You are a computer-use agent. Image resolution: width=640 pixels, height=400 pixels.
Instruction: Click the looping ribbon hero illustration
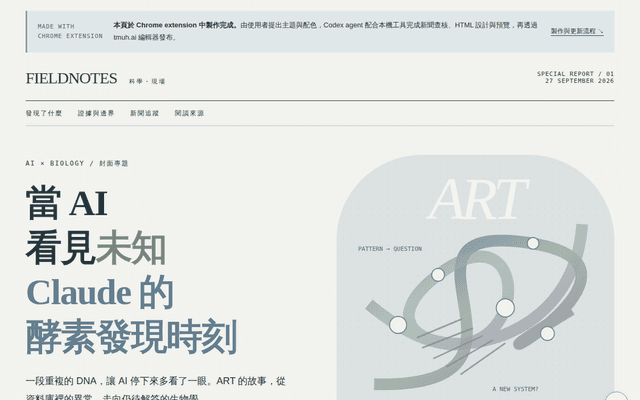pyautogui.click(x=476, y=278)
